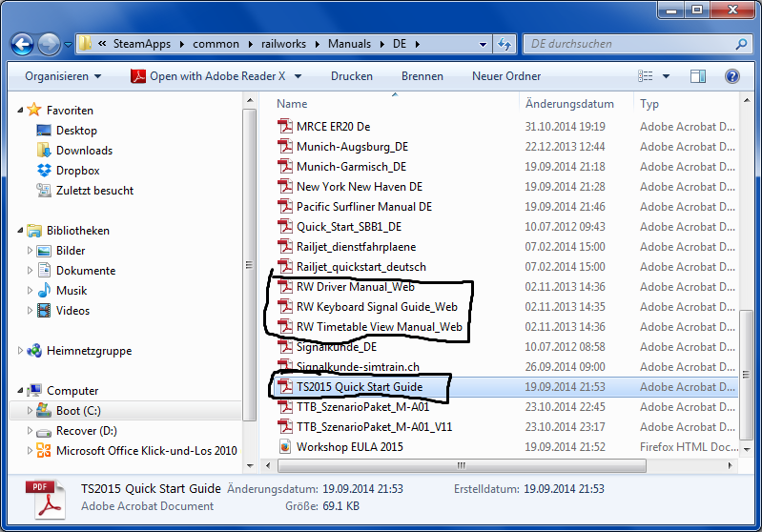
Task: Expand the Musik library
Action: click(x=30, y=290)
